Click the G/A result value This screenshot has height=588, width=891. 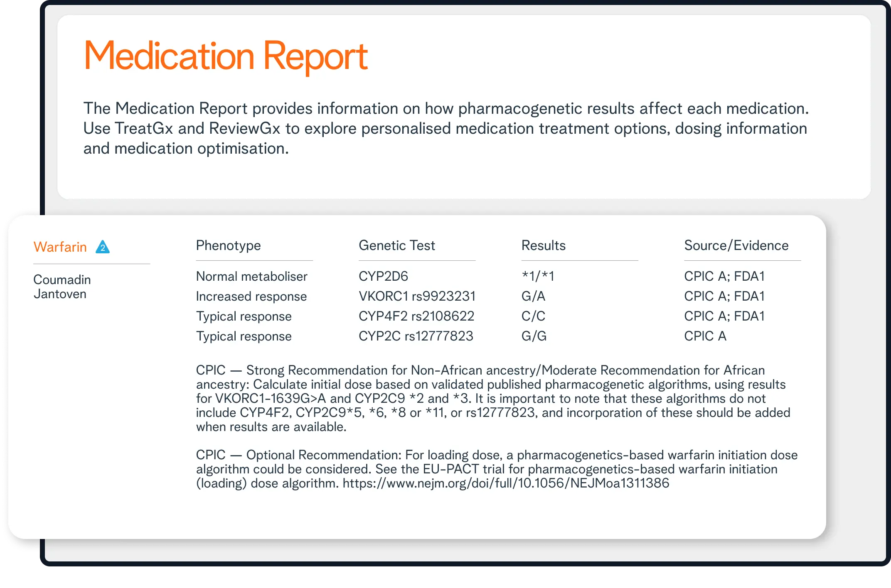pyautogui.click(x=533, y=296)
